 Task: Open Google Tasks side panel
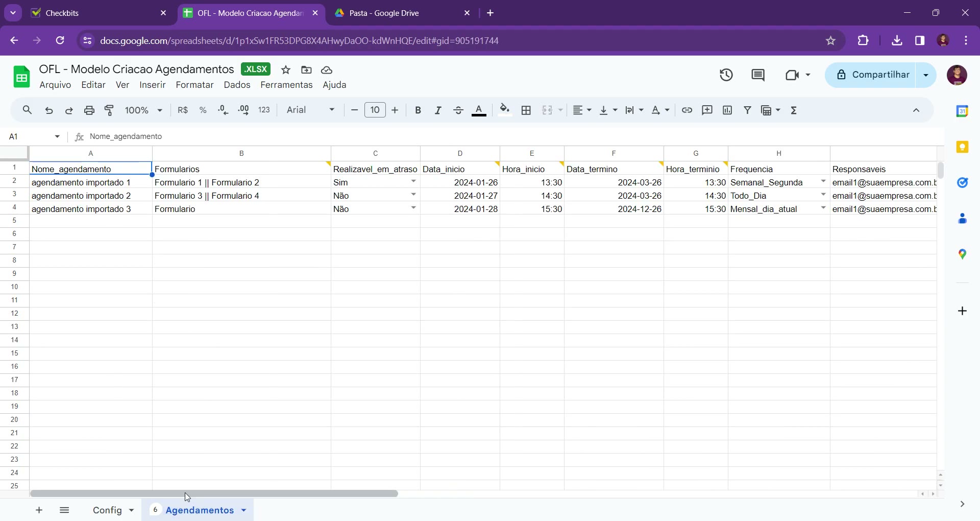(x=962, y=183)
